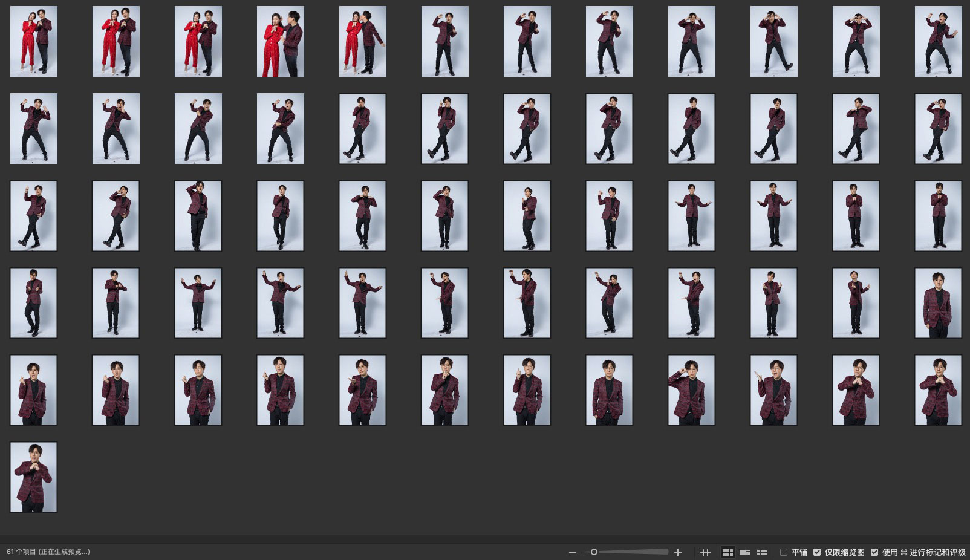Select the last thumbnail in the fifth row
The height and width of the screenshot is (560, 970).
coord(938,390)
